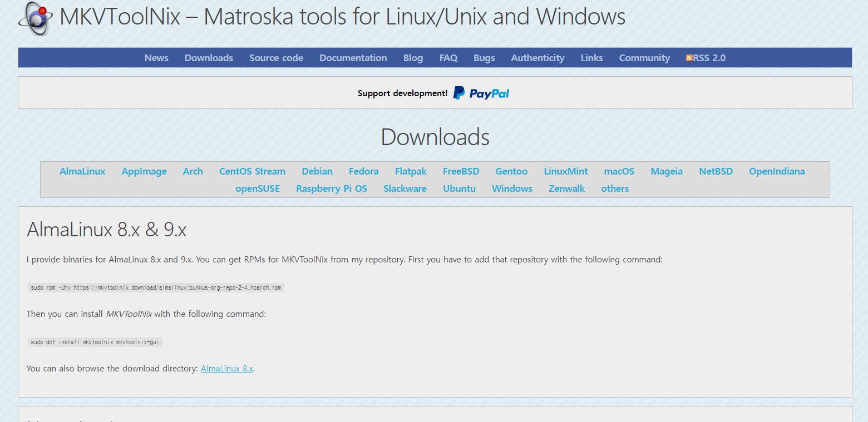868x422 pixels.
Task: Open the News menu item
Action: pyautogui.click(x=156, y=58)
